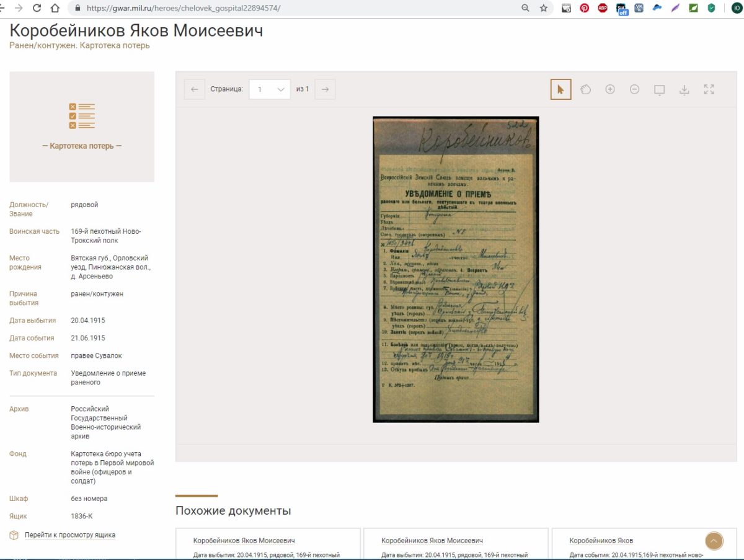744x560 pixels.
Task: Reload the page in browser
Action: coord(37,8)
